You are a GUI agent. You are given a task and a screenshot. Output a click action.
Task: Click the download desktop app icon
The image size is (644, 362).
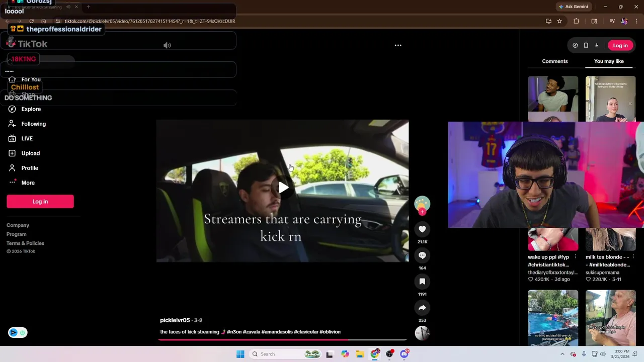(597, 45)
